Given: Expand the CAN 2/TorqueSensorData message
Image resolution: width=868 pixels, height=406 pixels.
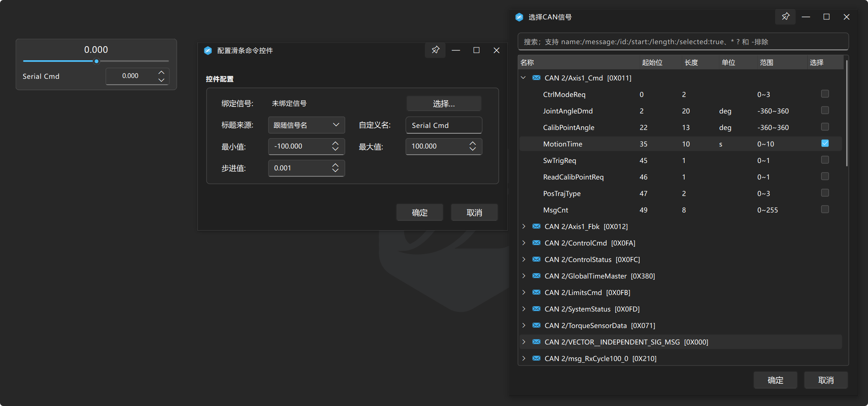Looking at the screenshot, I should tap(524, 325).
